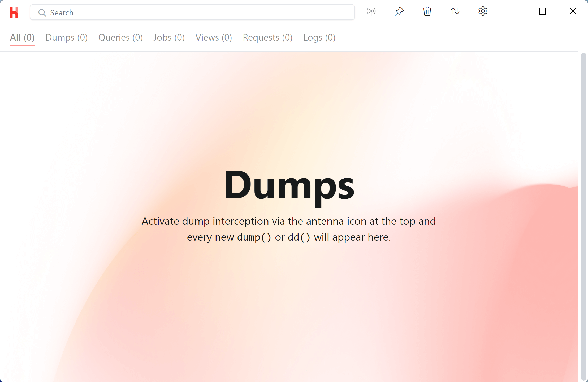Click the magnifier icon in search bar
The height and width of the screenshot is (382, 588).
point(42,12)
